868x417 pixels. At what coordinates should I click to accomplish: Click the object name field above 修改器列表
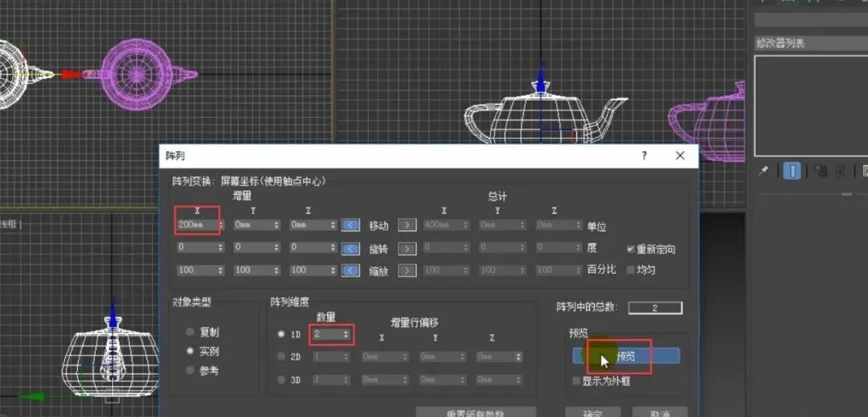(x=811, y=19)
